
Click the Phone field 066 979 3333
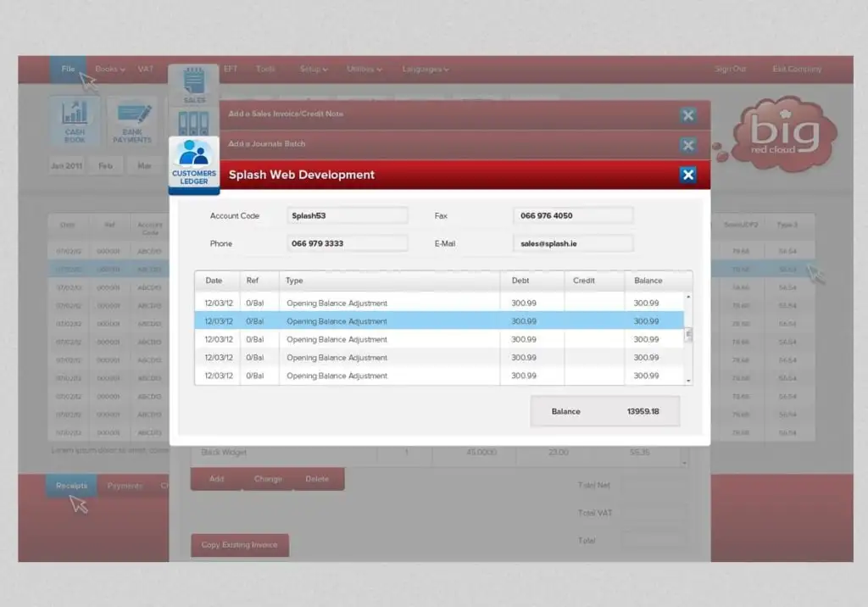point(347,243)
